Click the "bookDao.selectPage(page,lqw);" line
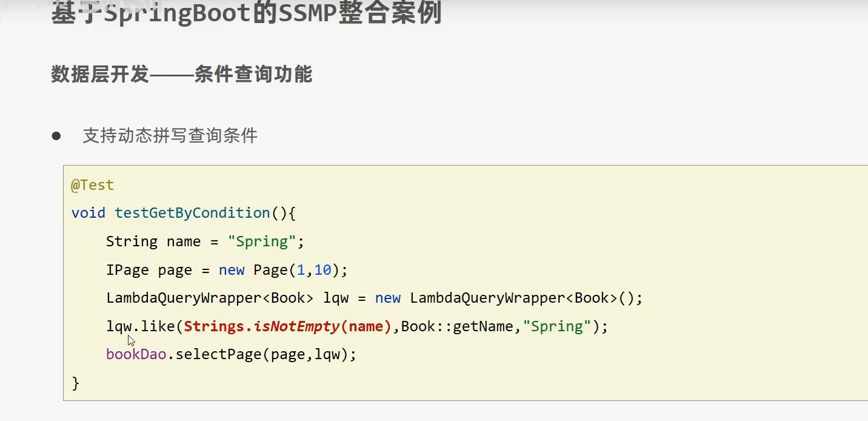 click(232, 355)
